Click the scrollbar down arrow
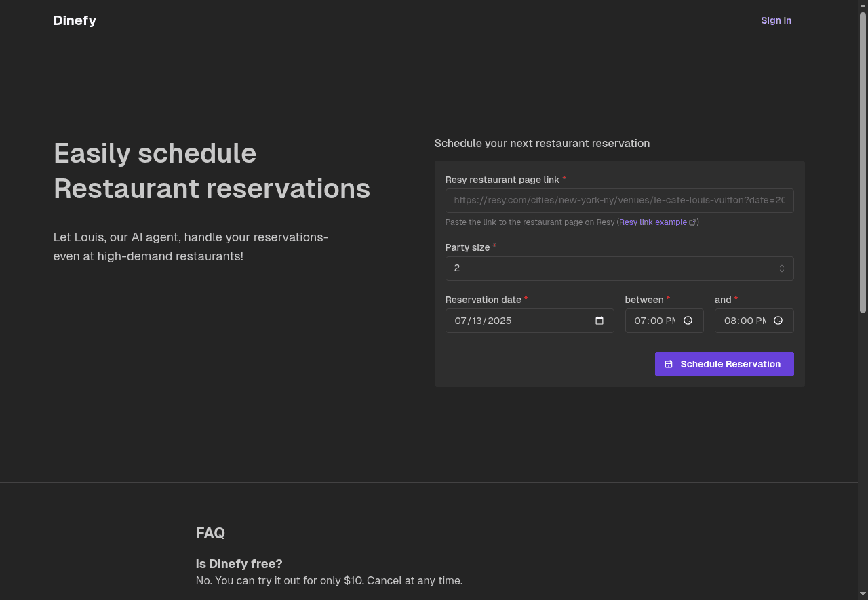This screenshot has width=868, height=600. tap(863, 595)
